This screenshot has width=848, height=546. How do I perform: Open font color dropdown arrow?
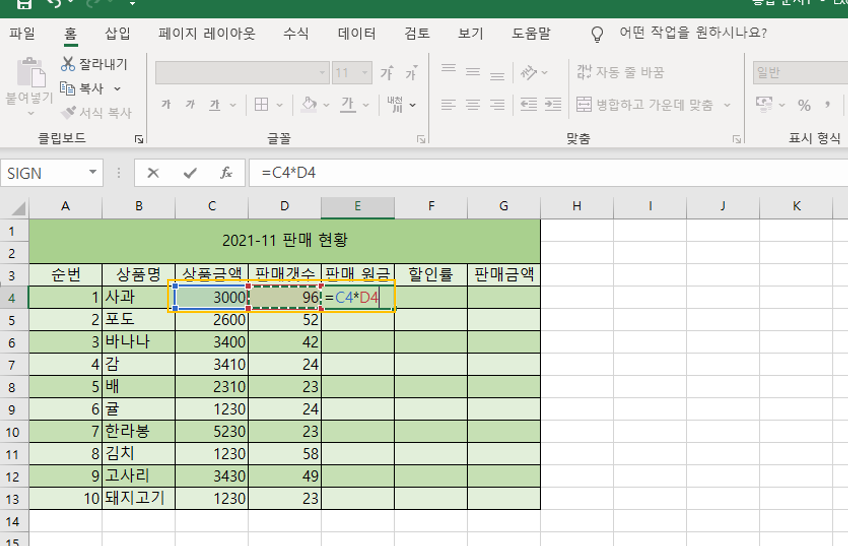366,105
